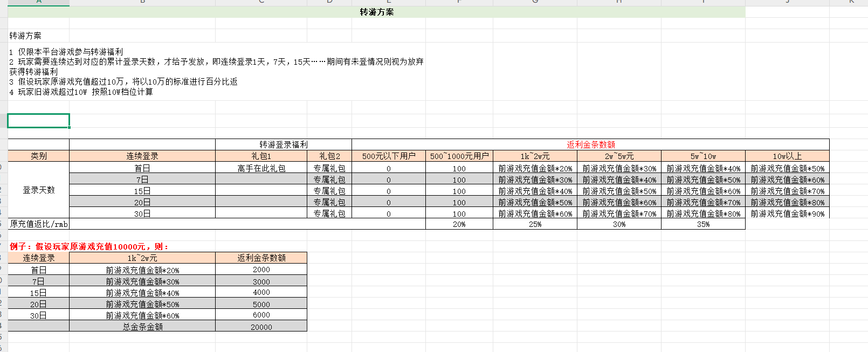The width and height of the screenshot is (868, 352).
Task: Select the "原充值返比/rmb" row label
Action: (x=39, y=224)
